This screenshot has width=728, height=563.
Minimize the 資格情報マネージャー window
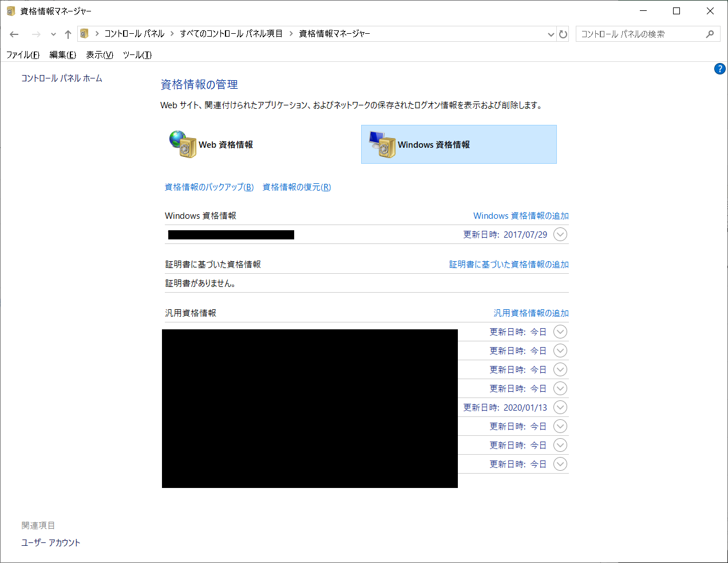[643, 11]
